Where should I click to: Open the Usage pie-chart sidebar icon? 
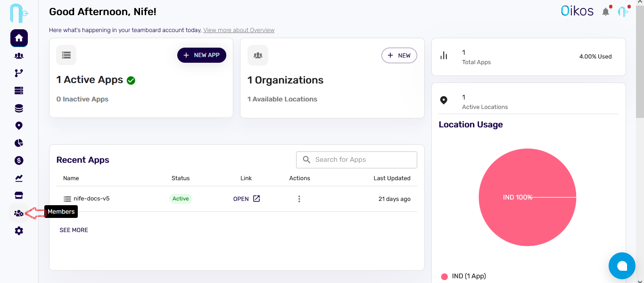coord(19,143)
